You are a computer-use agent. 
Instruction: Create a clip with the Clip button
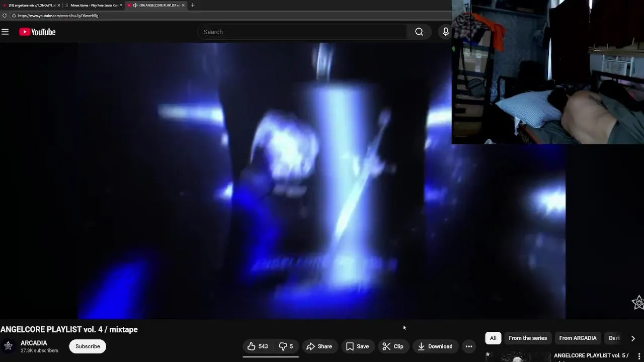coord(393,346)
